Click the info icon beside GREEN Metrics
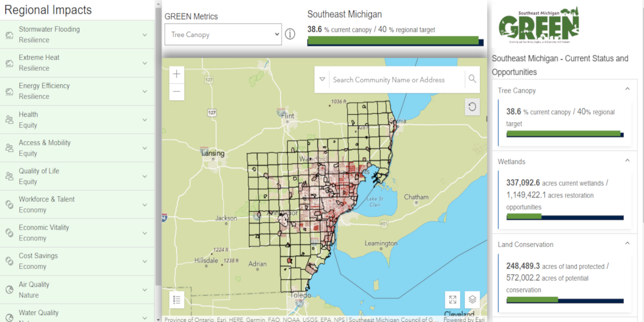644x322 pixels. [290, 33]
